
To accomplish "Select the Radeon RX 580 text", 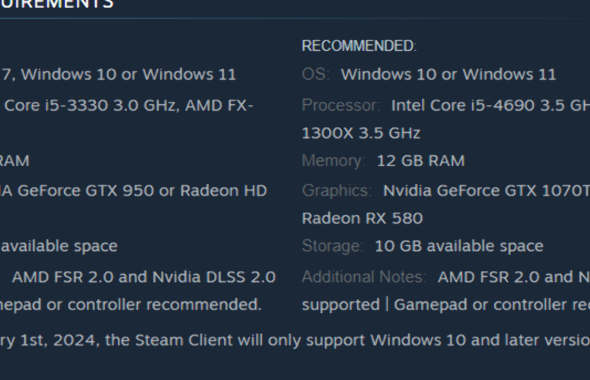I will click(x=362, y=219).
